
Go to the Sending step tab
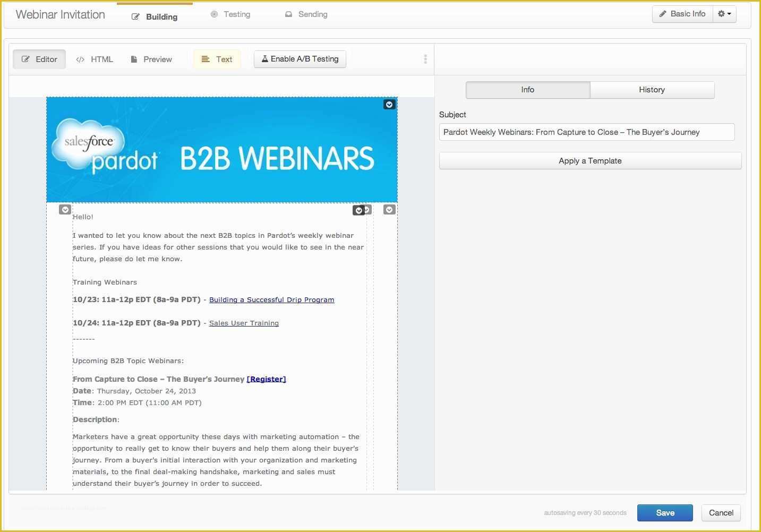coord(306,14)
